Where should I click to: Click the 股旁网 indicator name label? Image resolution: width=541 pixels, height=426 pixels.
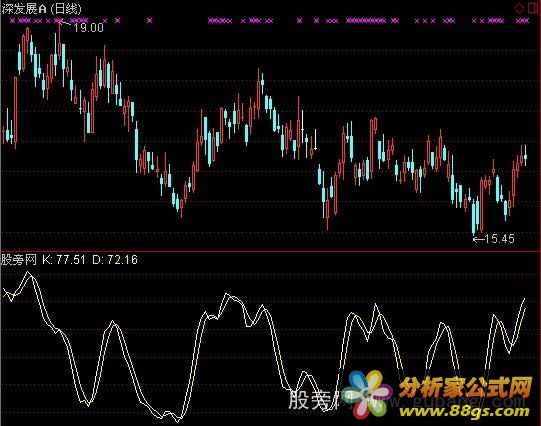(x=18, y=260)
